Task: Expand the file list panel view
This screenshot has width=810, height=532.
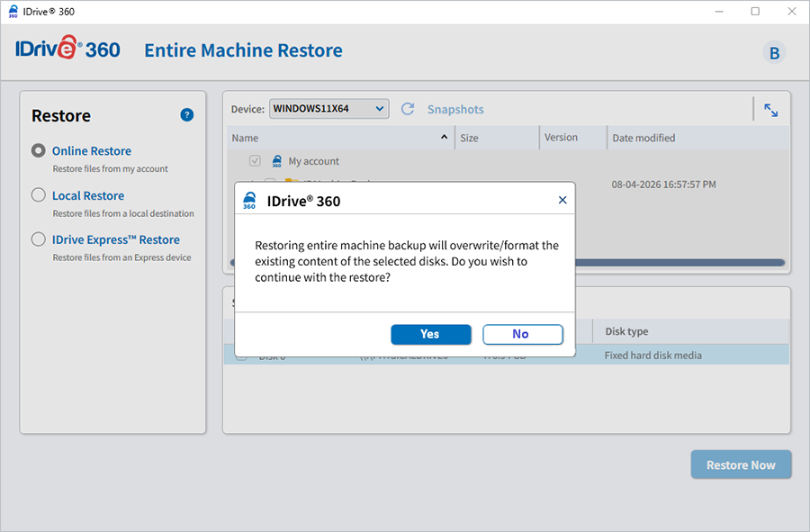Action: click(x=770, y=110)
